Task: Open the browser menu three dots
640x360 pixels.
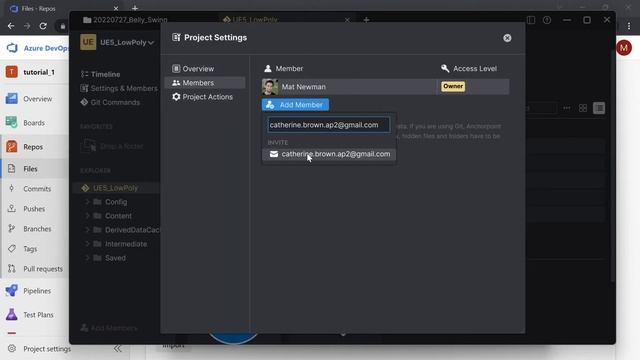Action: [629, 26]
